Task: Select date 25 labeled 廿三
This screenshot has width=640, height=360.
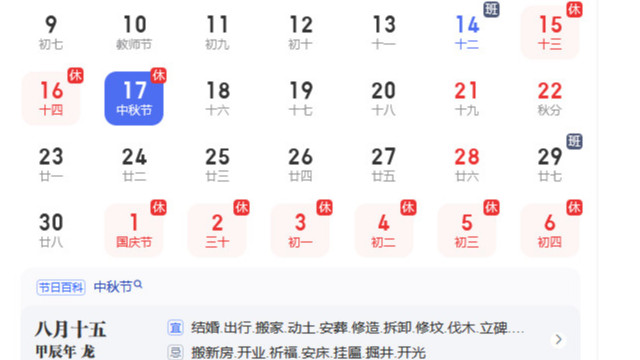Action: [x=217, y=164]
